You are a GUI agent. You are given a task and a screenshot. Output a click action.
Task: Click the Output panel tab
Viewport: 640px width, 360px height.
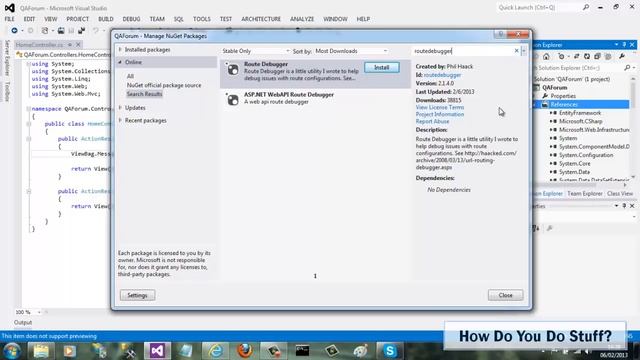coord(23,322)
